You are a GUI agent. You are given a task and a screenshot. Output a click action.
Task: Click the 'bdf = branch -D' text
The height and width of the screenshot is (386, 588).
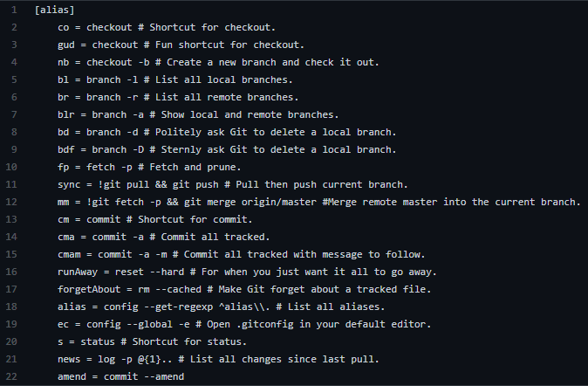click(x=101, y=150)
